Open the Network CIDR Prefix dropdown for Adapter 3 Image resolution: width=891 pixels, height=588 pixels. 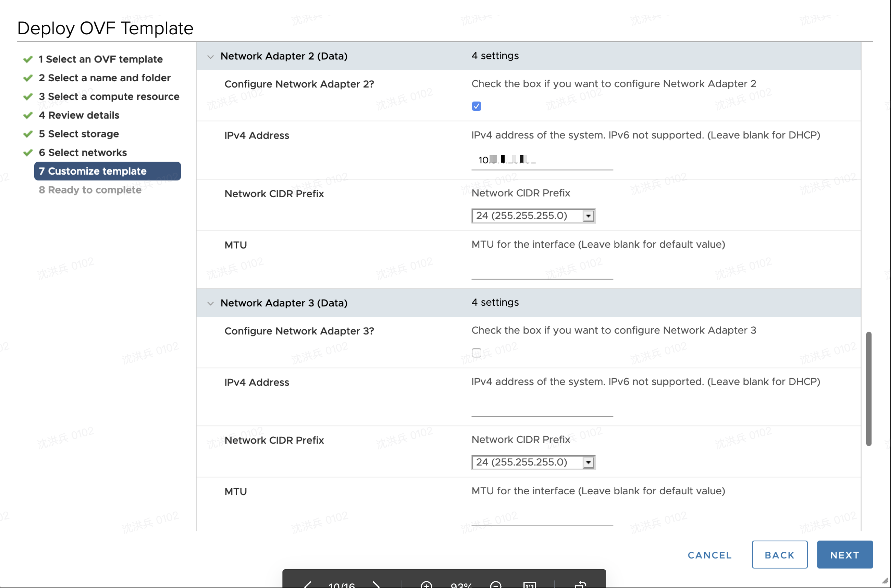click(589, 462)
